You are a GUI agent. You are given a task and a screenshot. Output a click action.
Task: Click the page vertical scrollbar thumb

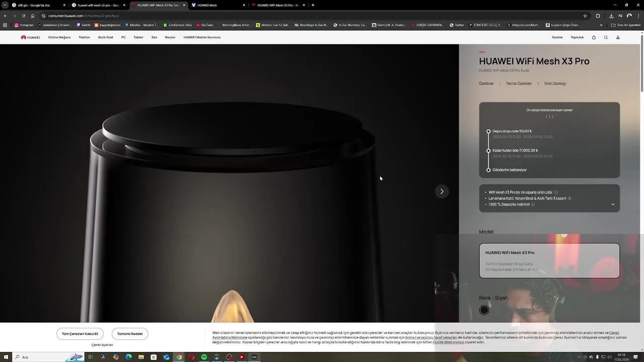[641, 63]
